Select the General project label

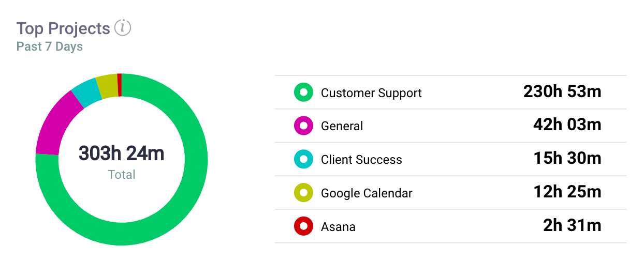(342, 126)
